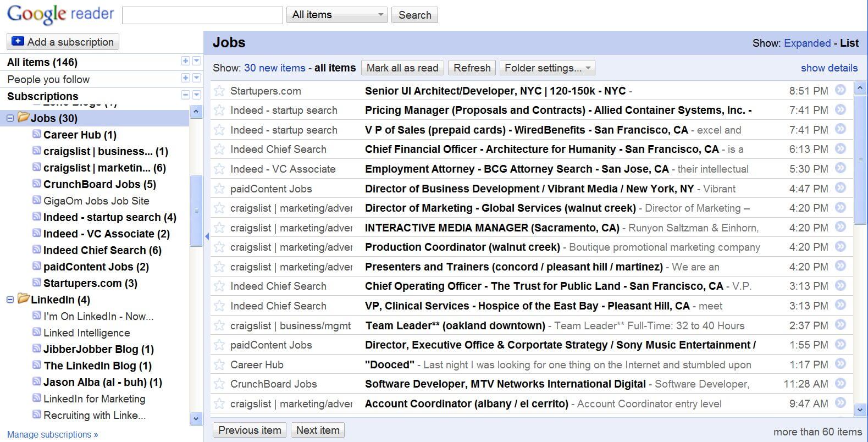Viewport: 868px width, 442px height.
Task: Star the Startupers.com Senior UI Architect item
Action: (x=219, y=91)
